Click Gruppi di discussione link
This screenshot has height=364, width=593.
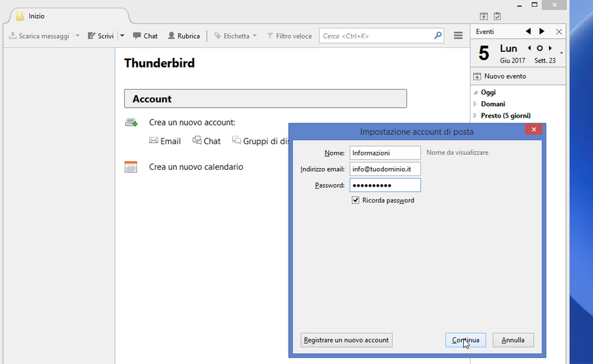pos(260,141)
